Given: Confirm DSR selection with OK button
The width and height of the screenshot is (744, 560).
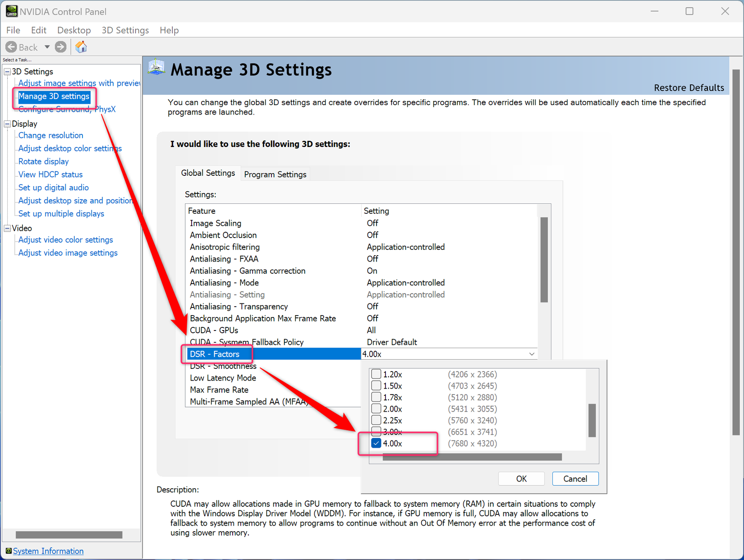Looking at the screenshot, I should pos(521,478).
